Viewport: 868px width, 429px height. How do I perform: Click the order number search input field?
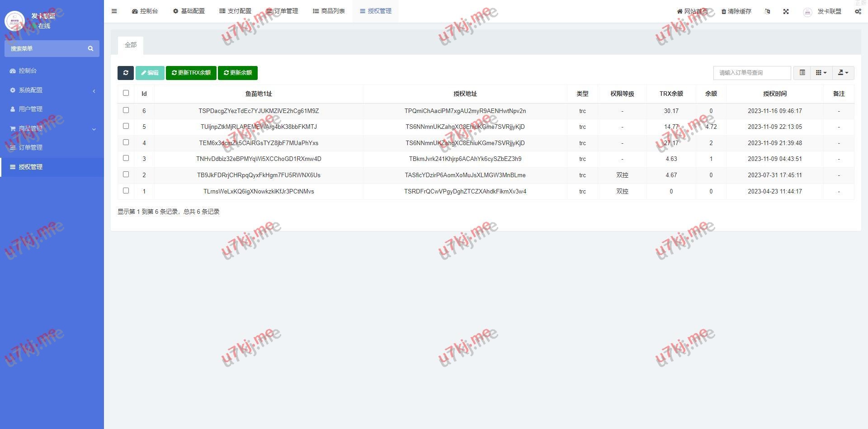[752, 73]
